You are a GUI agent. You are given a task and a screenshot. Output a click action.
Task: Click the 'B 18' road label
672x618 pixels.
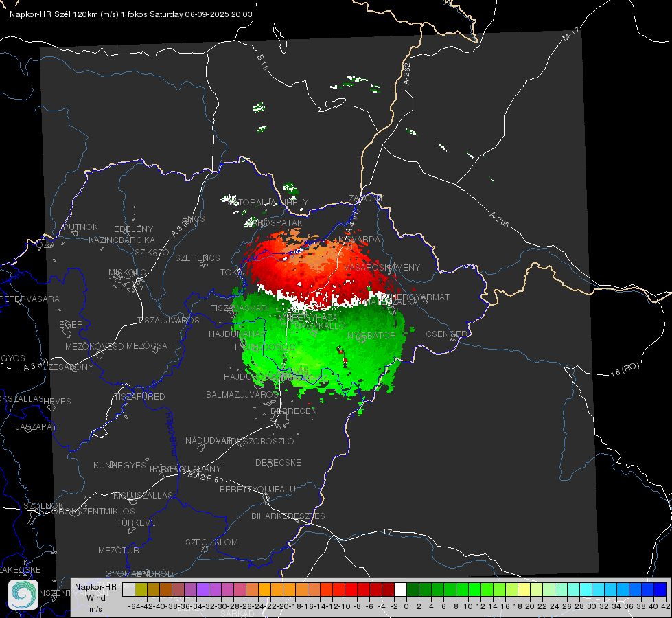coord(263,62)
